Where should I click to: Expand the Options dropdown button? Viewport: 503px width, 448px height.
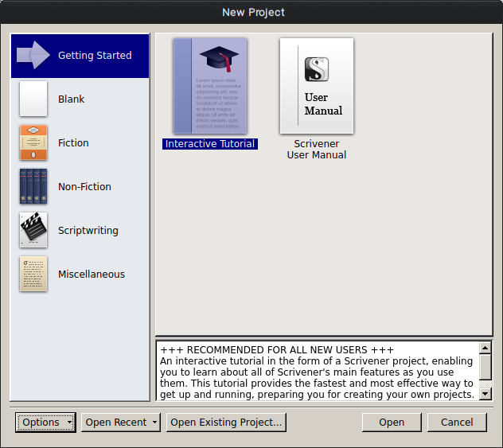click(x=45, y=423)
